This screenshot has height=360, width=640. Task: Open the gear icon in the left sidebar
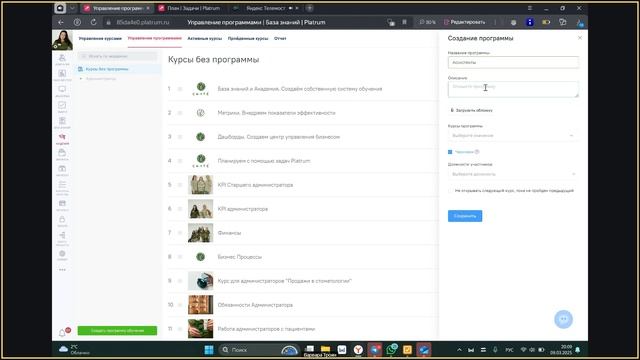[x=62, y=253]
